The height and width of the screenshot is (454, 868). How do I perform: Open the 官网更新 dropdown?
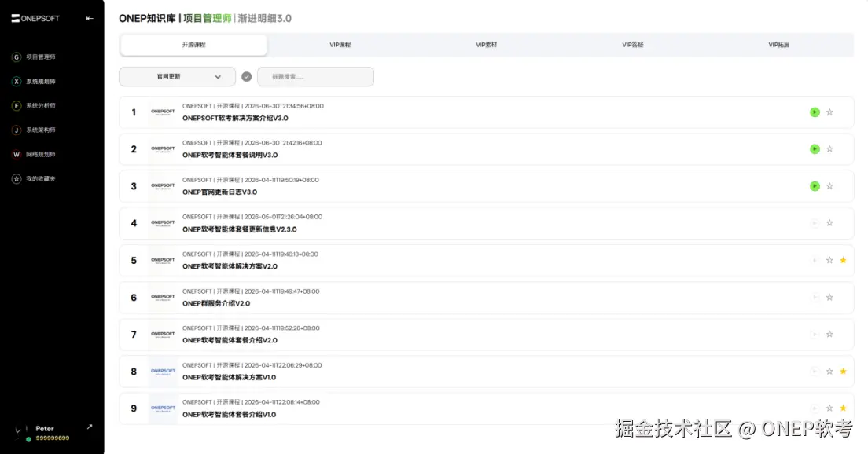pos(177,77)
